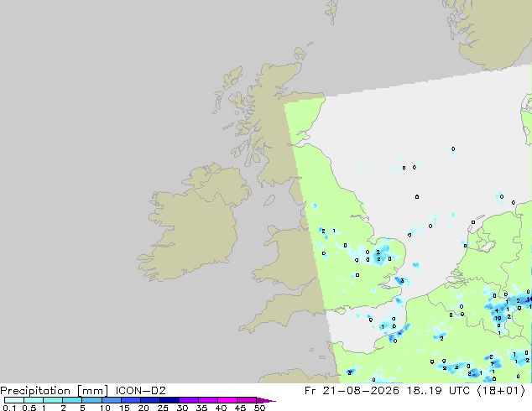The width and height of the screenshot is (532, 411).
Task: Click the Isle of Man on the map
Action: click(x=269, y=200)
